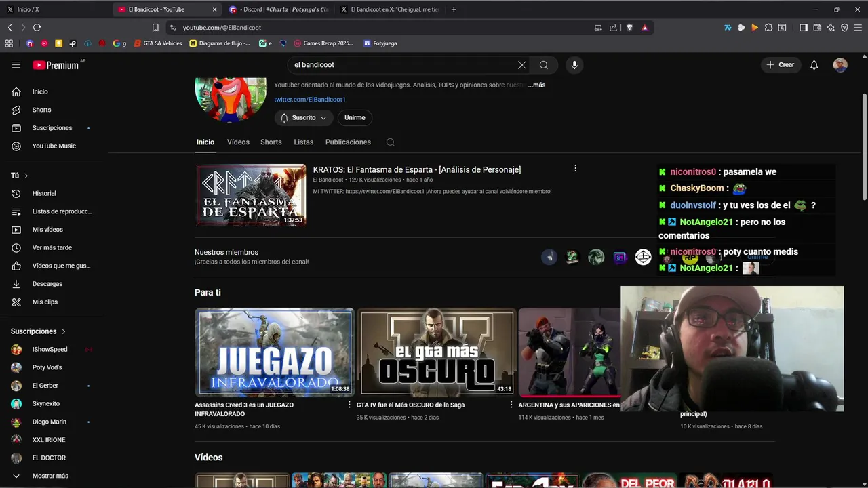Toggle the browser sidebar panel icon
Viewport: 868px width, 488px height.
point(804,28)
